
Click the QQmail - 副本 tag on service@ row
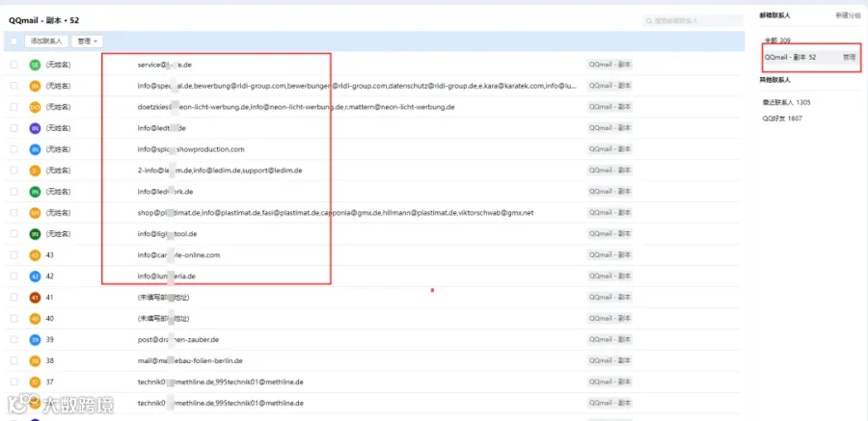click(x=610, y=65)
